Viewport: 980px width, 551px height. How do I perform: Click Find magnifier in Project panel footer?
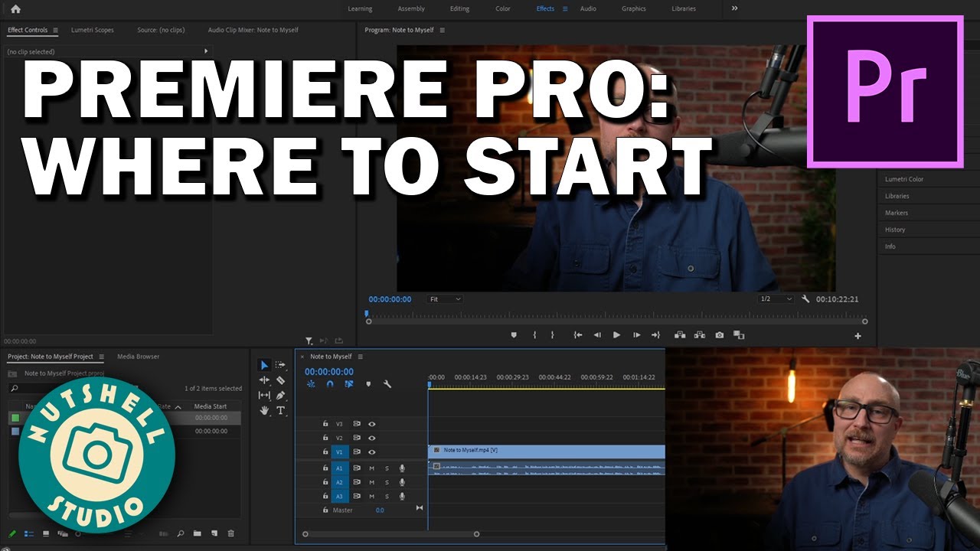tap(181, 533)
